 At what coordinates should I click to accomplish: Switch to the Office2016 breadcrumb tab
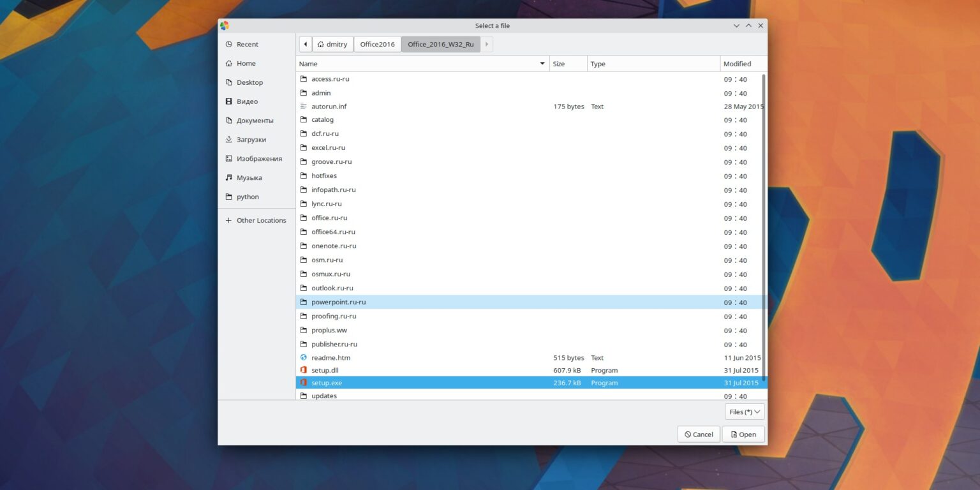pos(377,44)
